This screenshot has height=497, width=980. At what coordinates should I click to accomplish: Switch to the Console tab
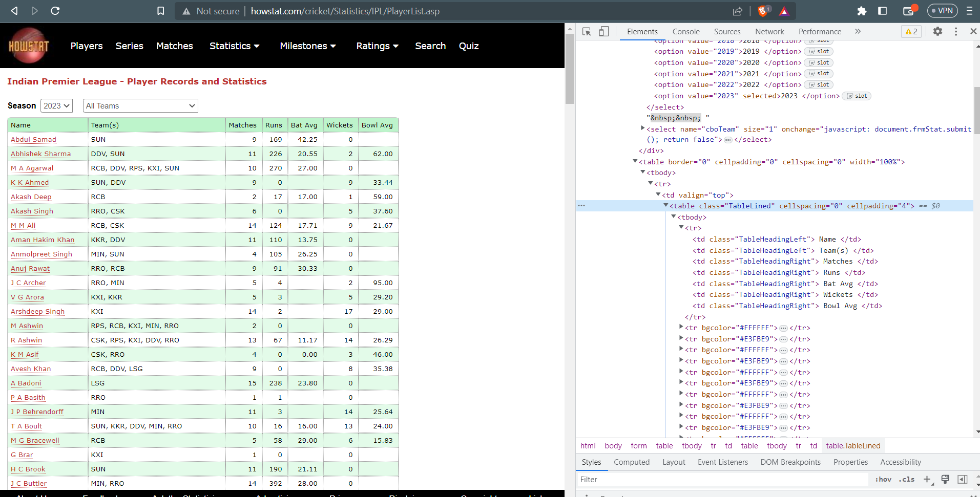686,31
